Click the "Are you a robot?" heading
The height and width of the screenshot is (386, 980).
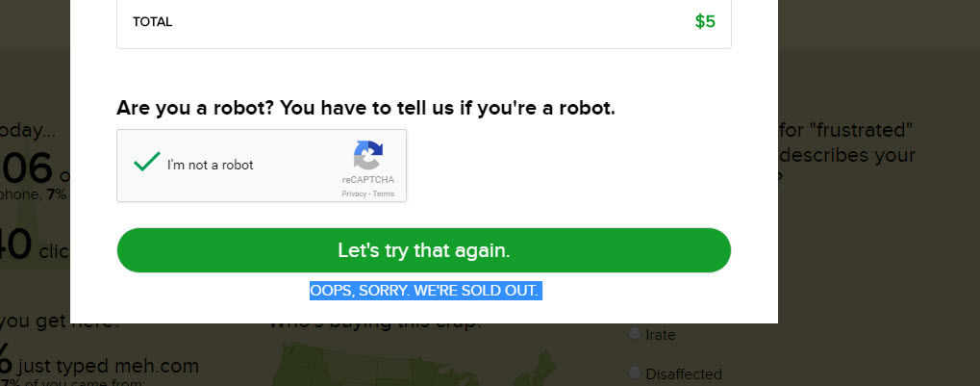pyautogui.click(x=365, y=108)
